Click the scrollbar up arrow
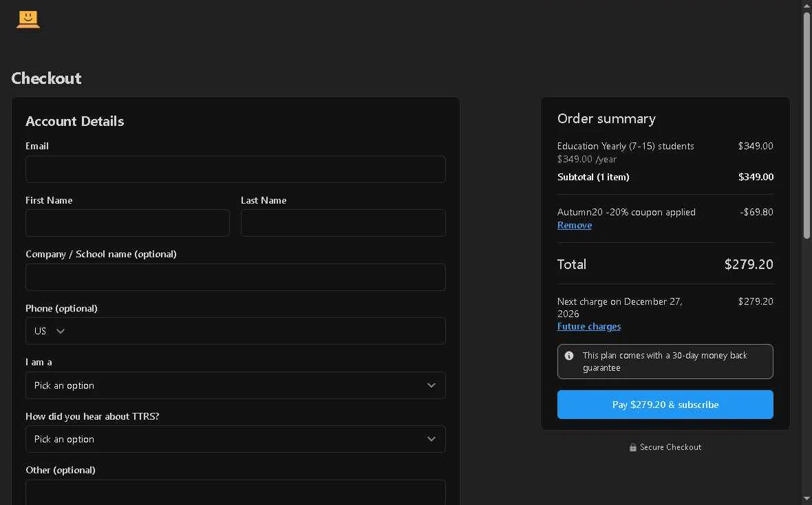This screenshot has height=505, width=812. click(x=806, y=6)
